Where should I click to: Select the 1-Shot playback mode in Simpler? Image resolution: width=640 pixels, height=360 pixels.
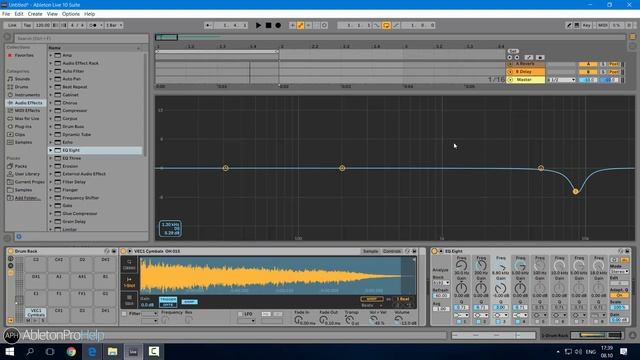point(129,282)
